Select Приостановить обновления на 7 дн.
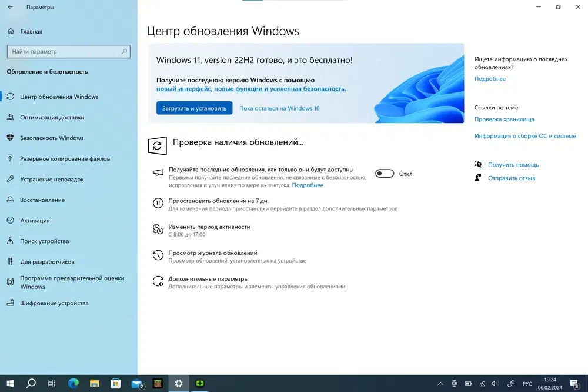The height and width of the screenshot is (392, 588). tap(218, 201)
